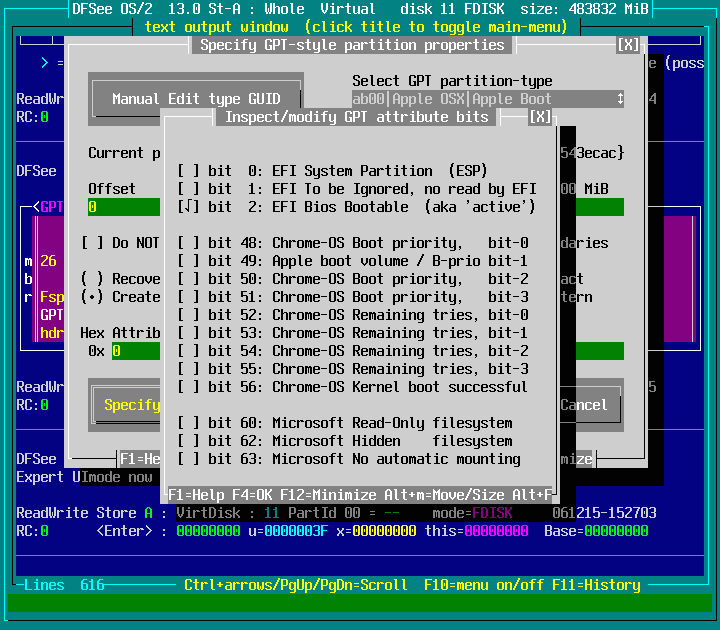Tick bit 62 Microsoft Hidden filesystem
This screenshot has width=720, height=630.
coord(188,441)
